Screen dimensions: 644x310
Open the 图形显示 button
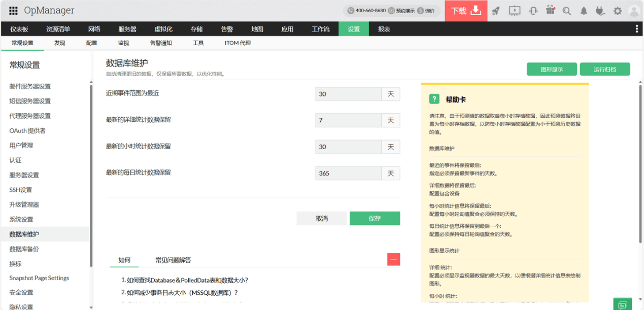[x=552, y=69]
